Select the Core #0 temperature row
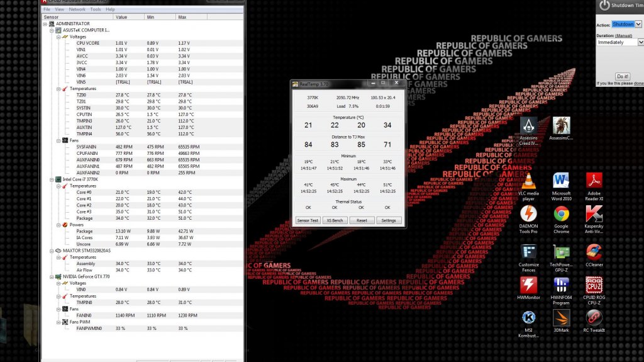This screenshot has height=362, width=644. click(143, 193)
